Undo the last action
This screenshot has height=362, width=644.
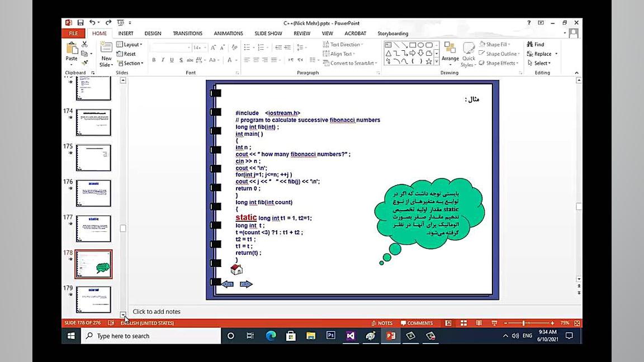point(92,23)
